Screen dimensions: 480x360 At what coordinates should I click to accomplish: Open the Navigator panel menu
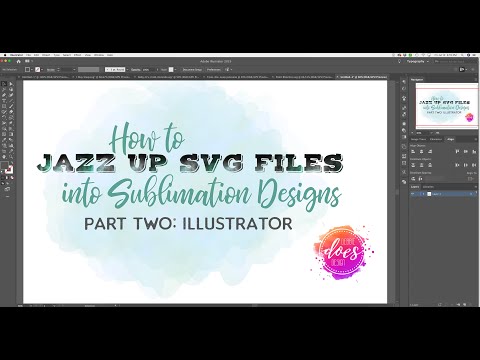click(x=476, y=79)
